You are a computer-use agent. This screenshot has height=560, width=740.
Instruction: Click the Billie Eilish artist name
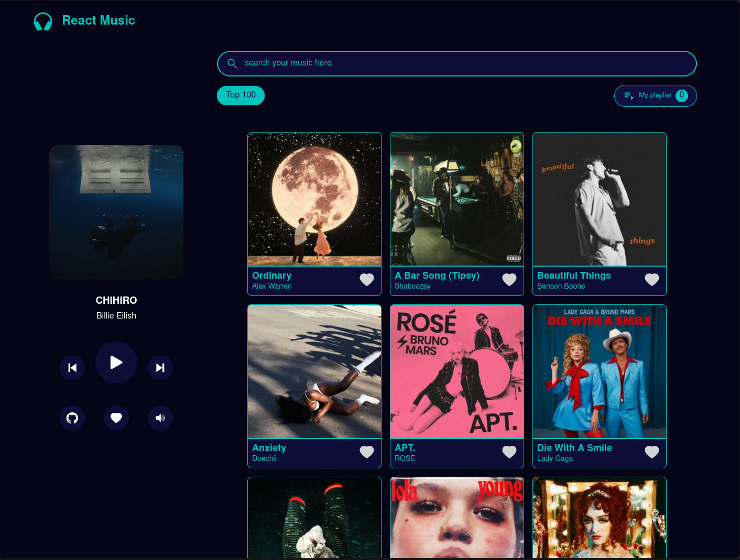[116, 315]
